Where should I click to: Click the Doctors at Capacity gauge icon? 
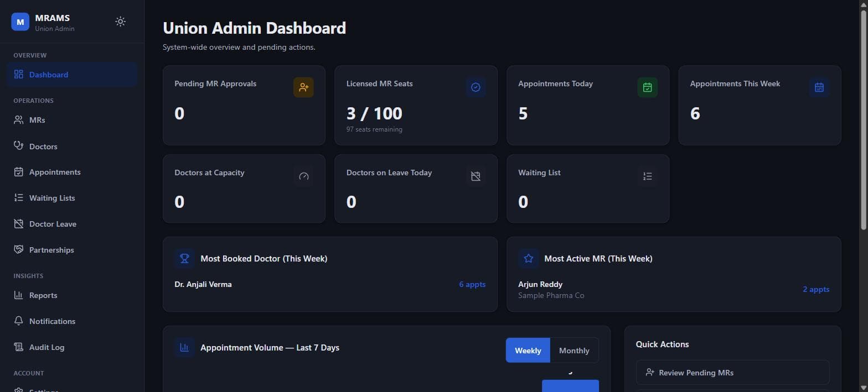[303, 176]
